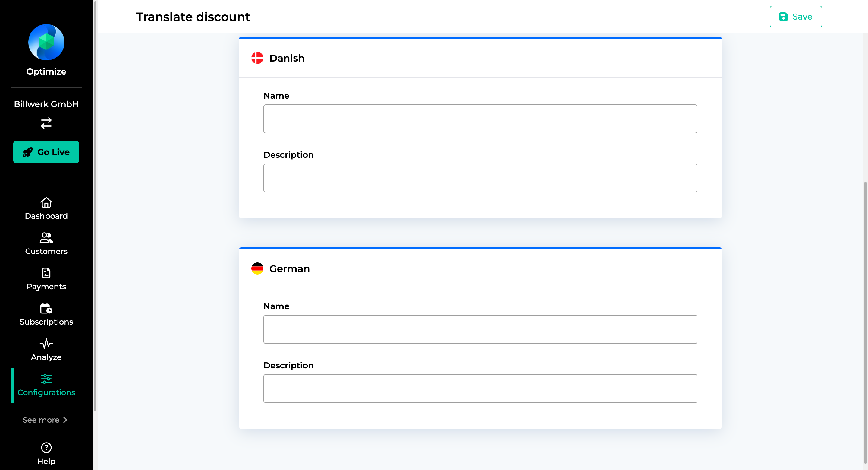Image resolution: width=868 pixels, height=470 pixels.
Task: Click the switch accounts arrow icon
Action: [46, 122]
